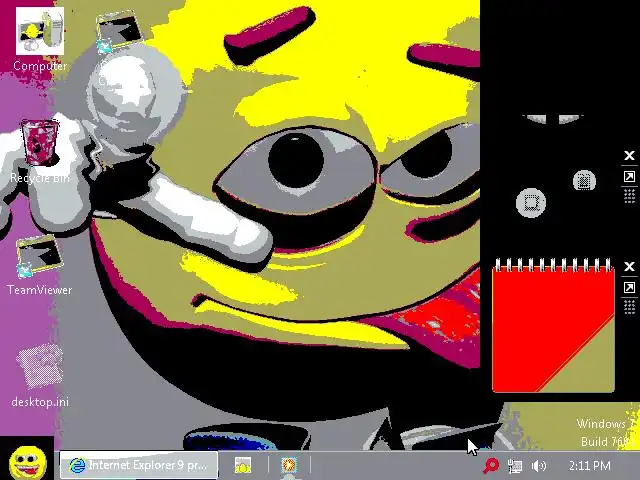Open the network status tray icon
The height and width of the screenshot is (480, 640).
click(515, 466)
